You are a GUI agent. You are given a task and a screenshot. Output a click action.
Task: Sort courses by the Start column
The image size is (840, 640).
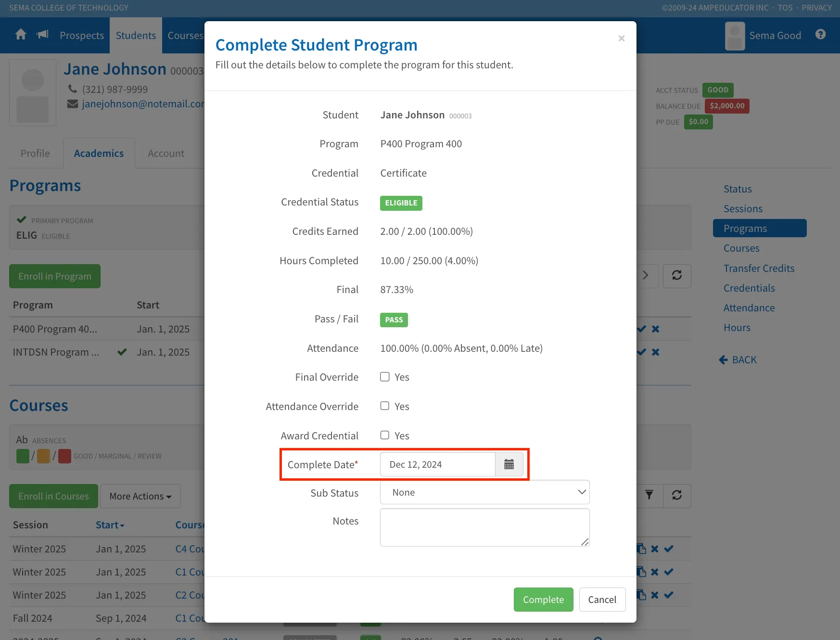[110, 525]
